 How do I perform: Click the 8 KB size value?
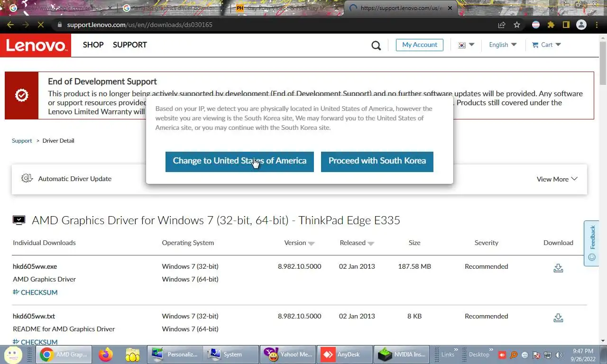pyautogui.click(x=414, y=316)
